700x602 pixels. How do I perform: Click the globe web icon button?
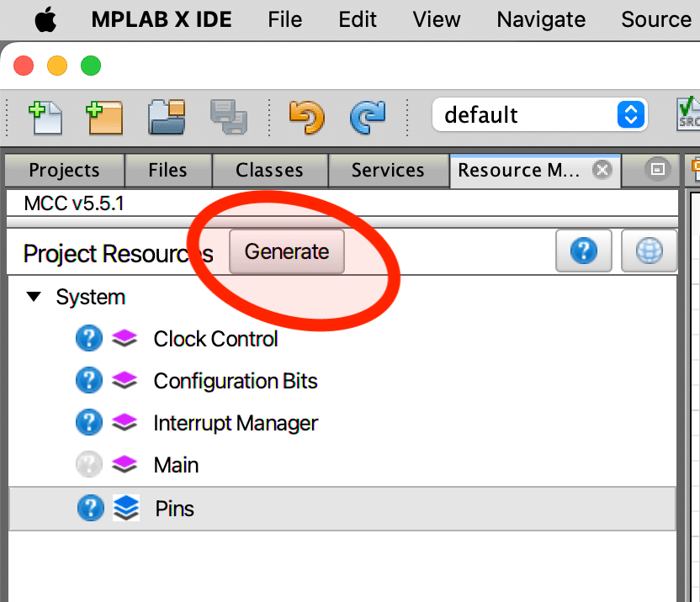[x=650, y=251]
